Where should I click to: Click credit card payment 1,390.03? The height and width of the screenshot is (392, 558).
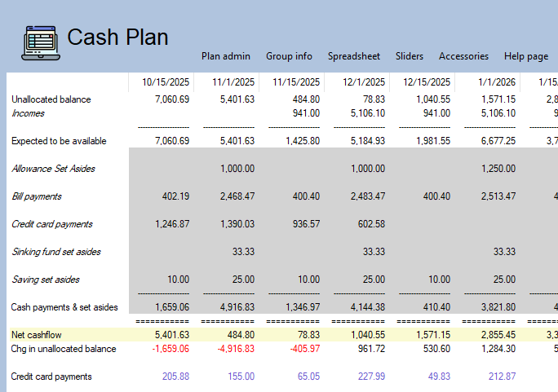tap(237, 224)
